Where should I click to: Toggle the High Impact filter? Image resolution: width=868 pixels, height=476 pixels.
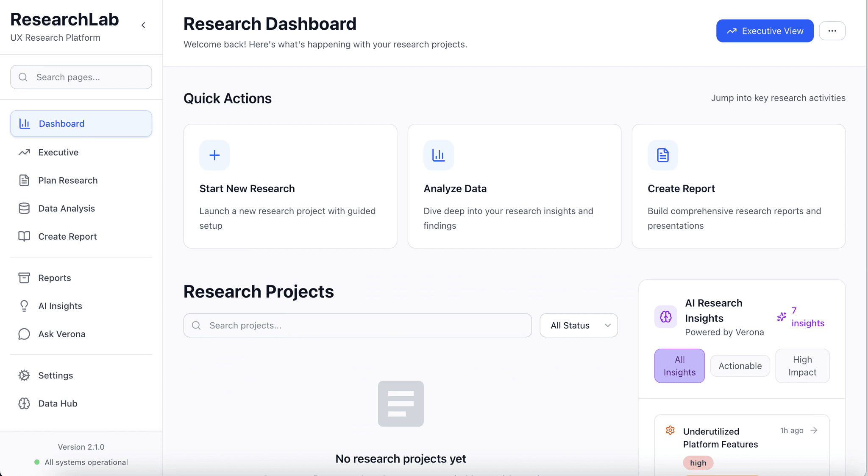802,365
